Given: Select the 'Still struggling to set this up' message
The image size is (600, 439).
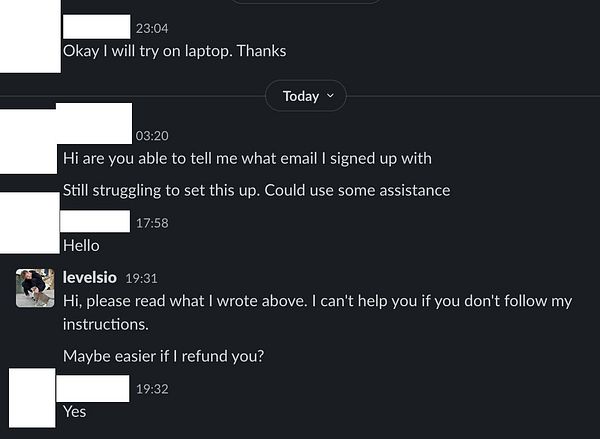Looking at the screenshot, I should coord(256,190).
